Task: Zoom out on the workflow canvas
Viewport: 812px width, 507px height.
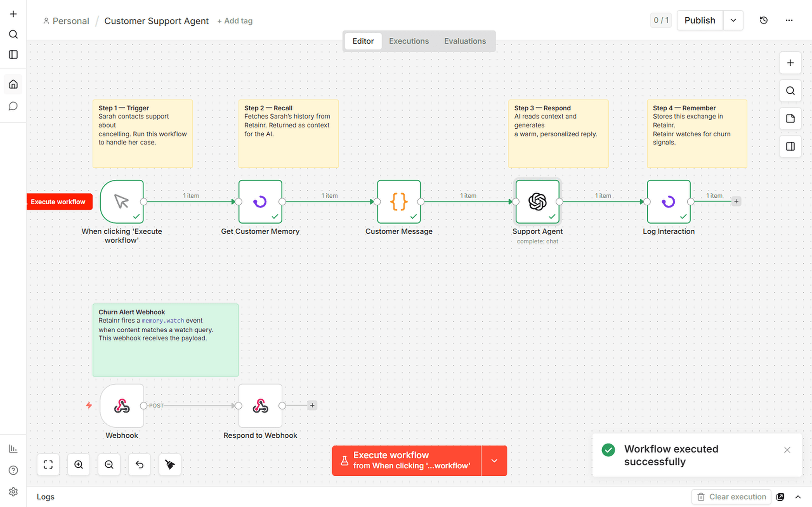Action: pos(109,465)
